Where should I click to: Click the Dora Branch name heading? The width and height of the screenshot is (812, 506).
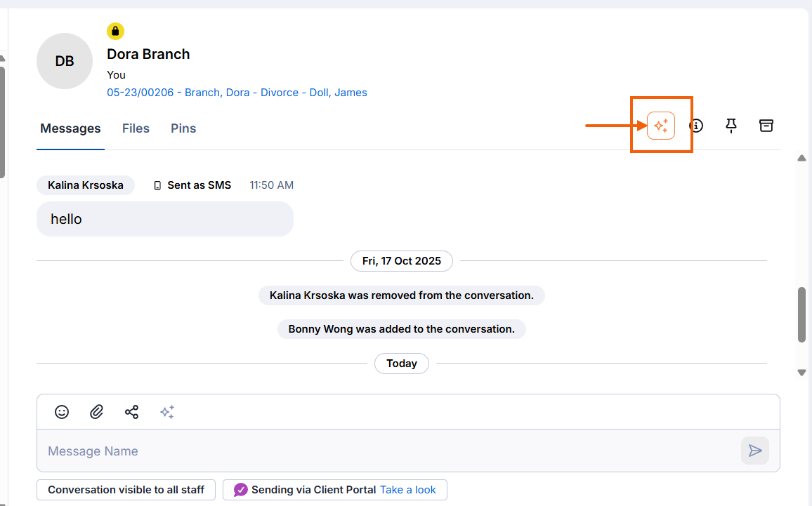(148, 54)
